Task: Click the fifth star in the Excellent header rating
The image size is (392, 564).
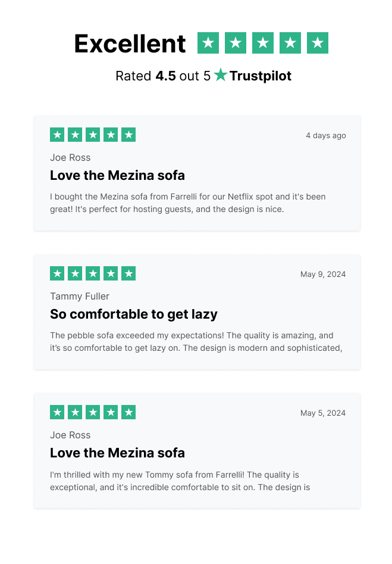Action: (318, 43)
